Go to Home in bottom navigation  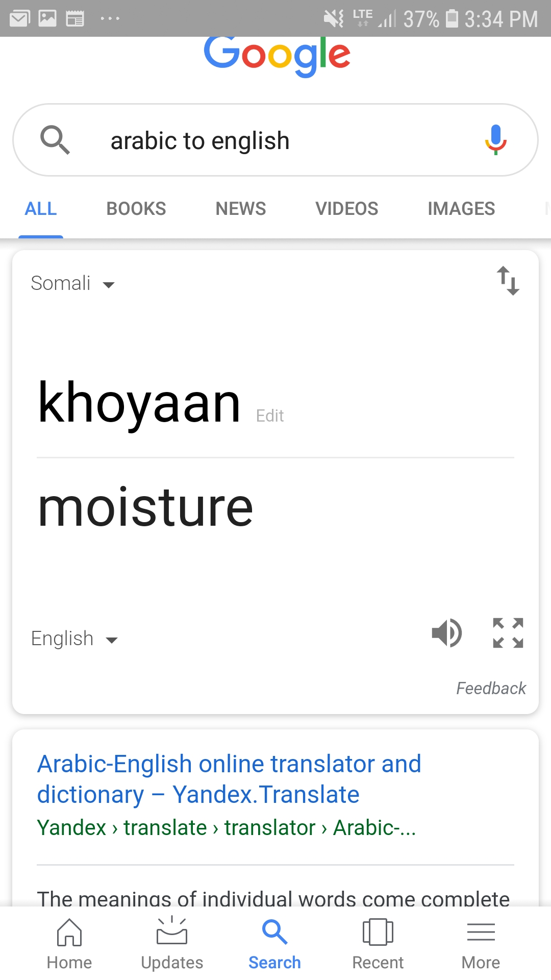pos(69,944)
